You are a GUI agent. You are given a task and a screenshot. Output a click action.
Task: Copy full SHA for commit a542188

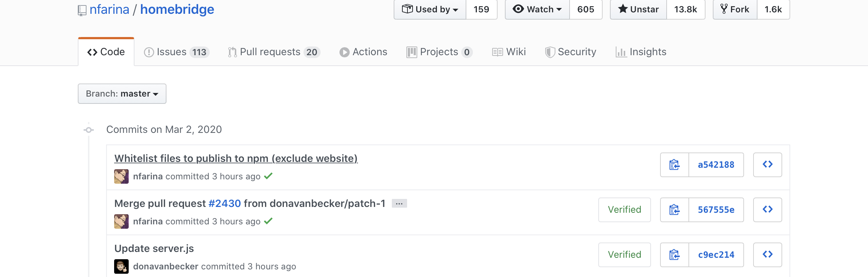(x=674, y=165)
